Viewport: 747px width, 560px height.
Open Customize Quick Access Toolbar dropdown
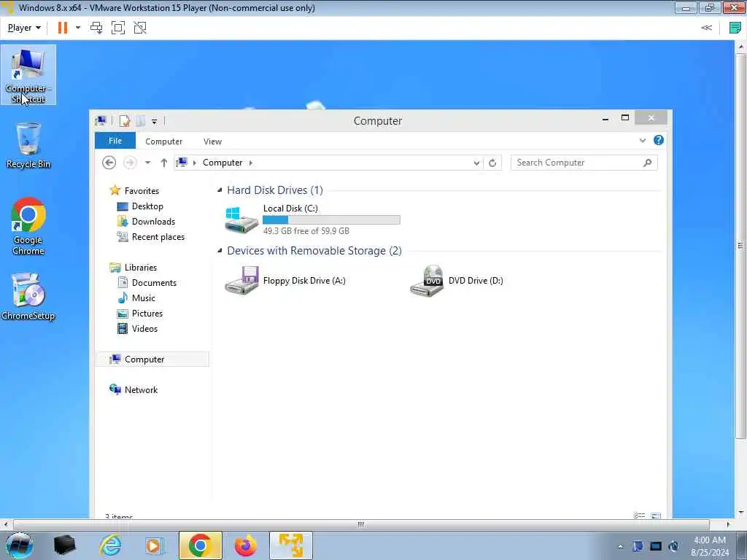point(154,122)
